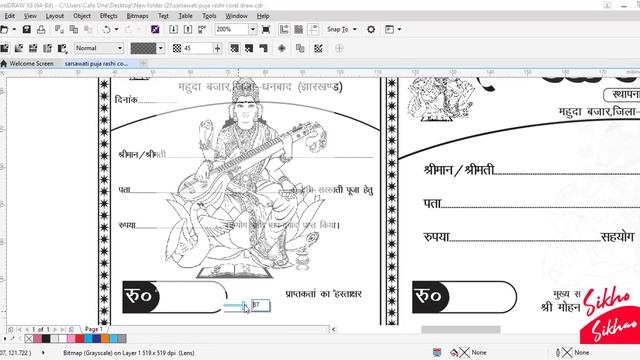Click the transparency slider plus button beside 45
The image size is (640, 360).
(x=217, y=48)
